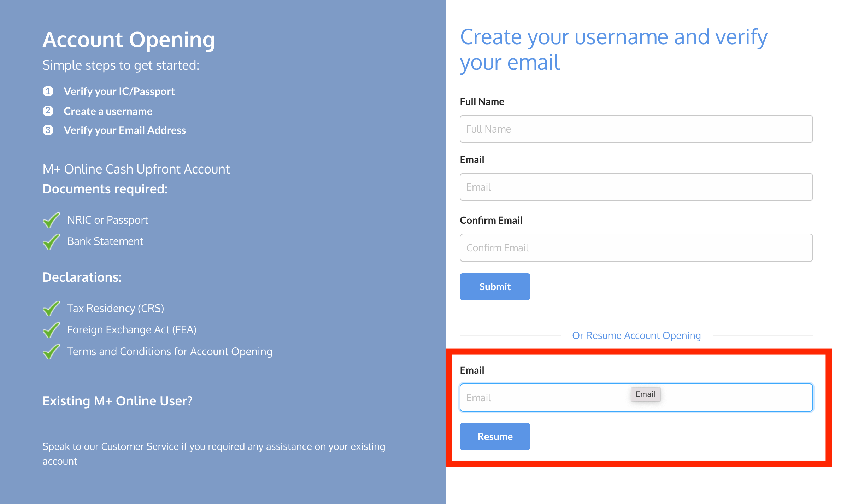Click 'Speak to our Customer Service' paragraph
852x504 pixels.
214,454
